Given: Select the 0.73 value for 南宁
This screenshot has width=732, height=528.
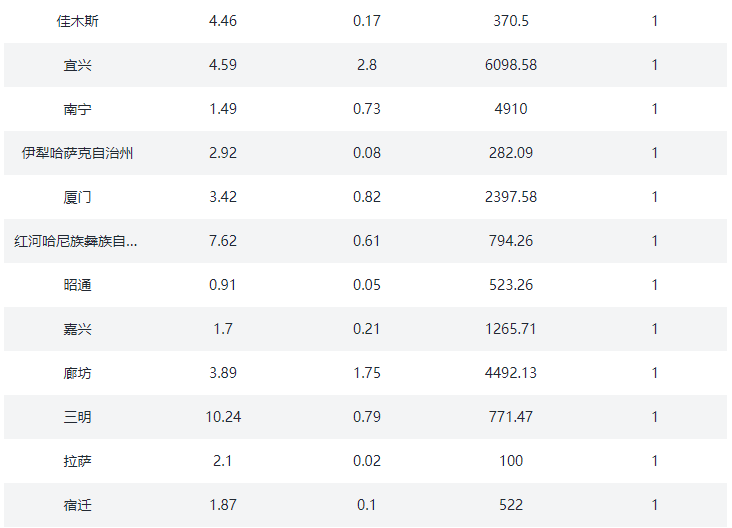Looking at the screenshot, I should 367,109.
